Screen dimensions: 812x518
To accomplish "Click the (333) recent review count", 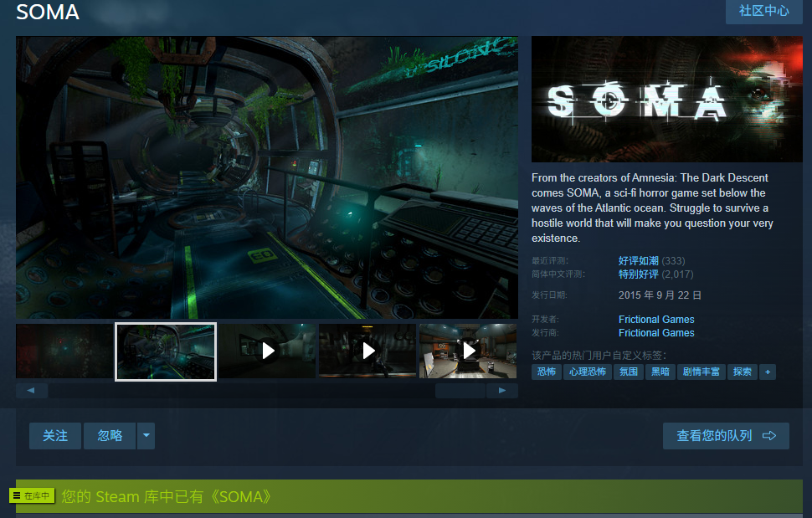I will click(x=673, y=261).
